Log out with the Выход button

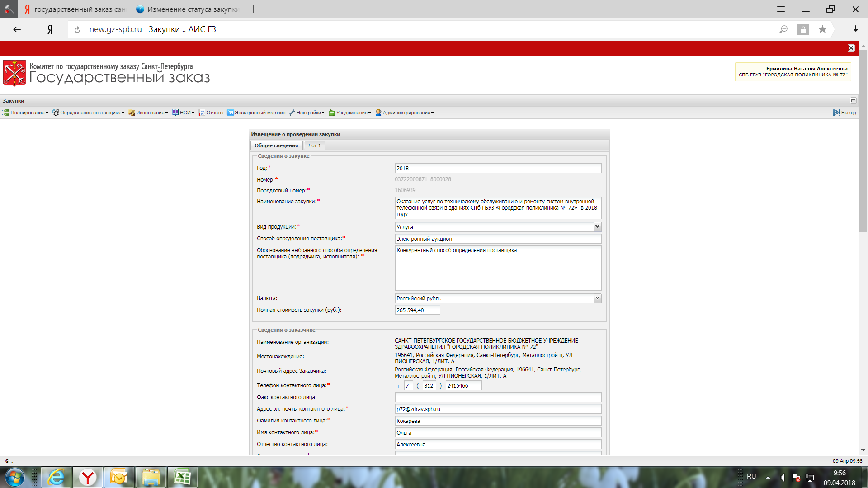pos(844,113)
